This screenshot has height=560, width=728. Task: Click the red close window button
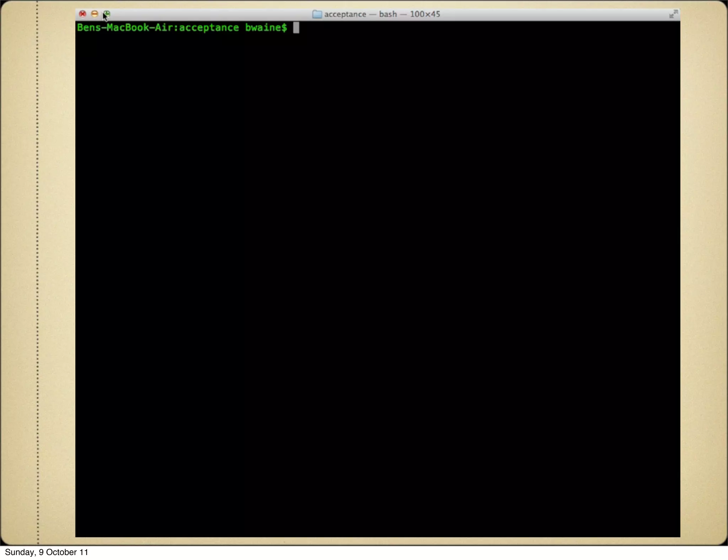[x=82, y=14]
